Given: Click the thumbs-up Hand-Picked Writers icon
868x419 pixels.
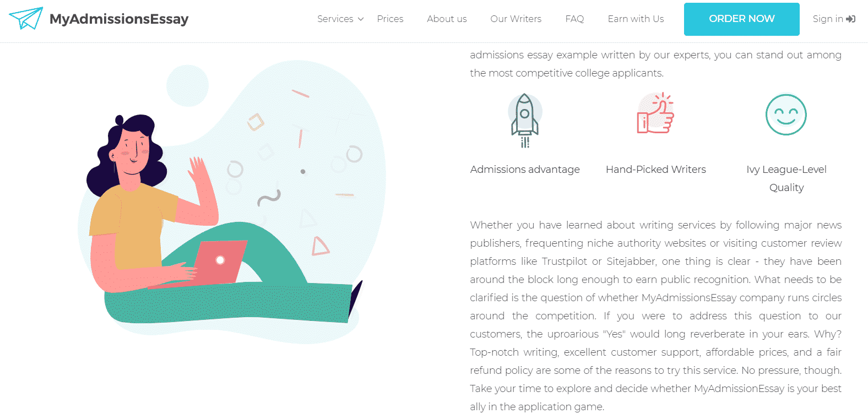Looking at the screenshot, I should click(x=655, y=113).
